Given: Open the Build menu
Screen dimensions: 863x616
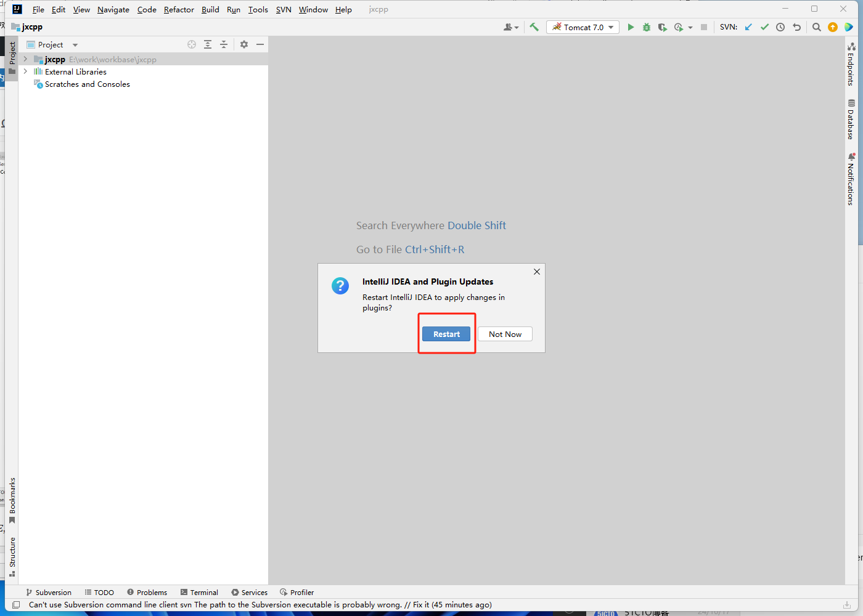Looking at the screenshot, I should [210, 9].
